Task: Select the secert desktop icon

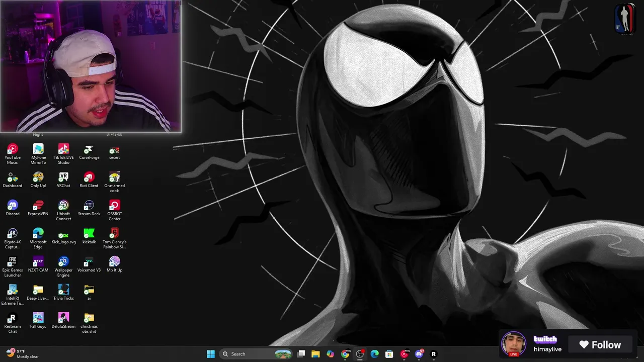Action: coord(114,152)
